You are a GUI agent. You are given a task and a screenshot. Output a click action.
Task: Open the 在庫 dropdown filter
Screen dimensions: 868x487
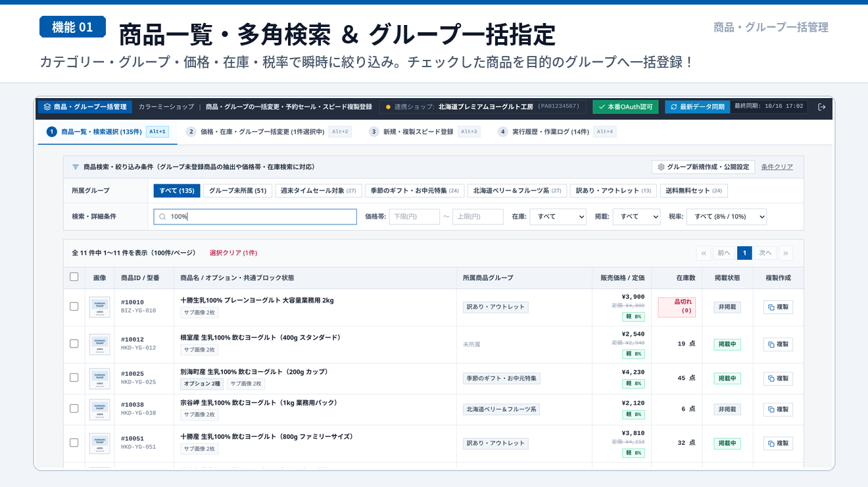[558, 217]
